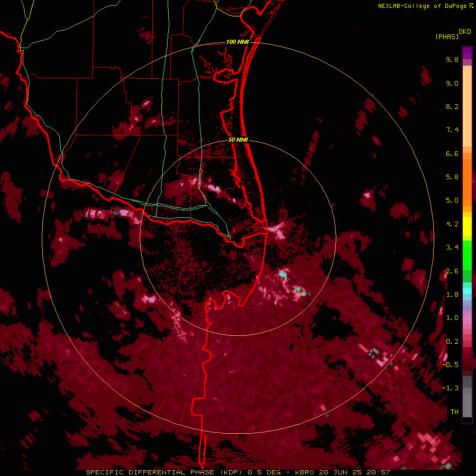
Task: Click the 9.8 value on color scale
Action: [452, 60]
